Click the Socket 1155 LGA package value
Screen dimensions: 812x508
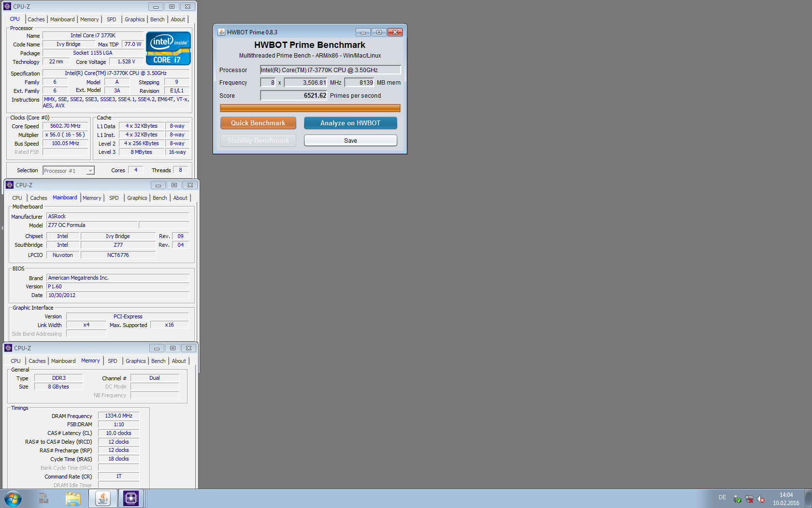pyautogui.click(x=93, y=53)
